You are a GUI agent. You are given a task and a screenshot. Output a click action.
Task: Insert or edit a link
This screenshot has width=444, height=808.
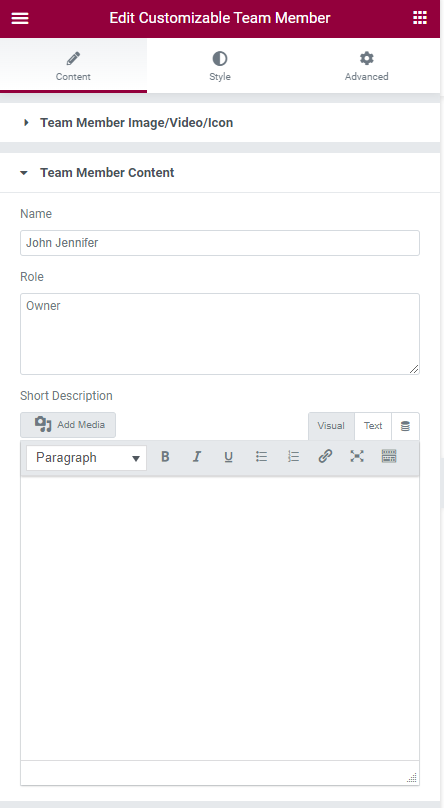click(325, 457)
